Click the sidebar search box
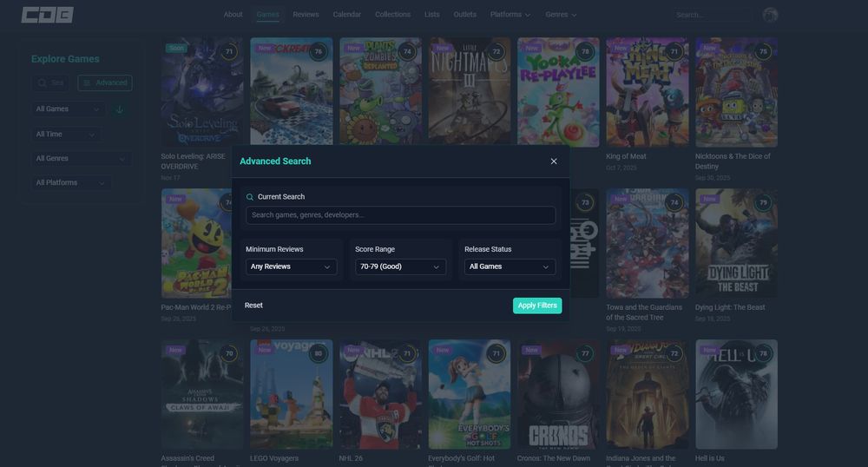The width and height of the screenshot is (868, 467). coord(50,83)
